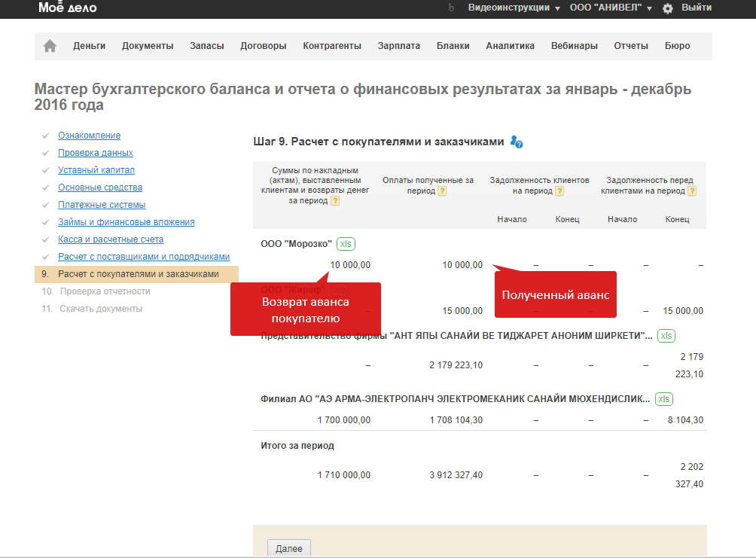Select step 9 Расчет с покупателями и заказчиками
The height and width of the screenshot is (558, 756).
(x=136, y=274)
